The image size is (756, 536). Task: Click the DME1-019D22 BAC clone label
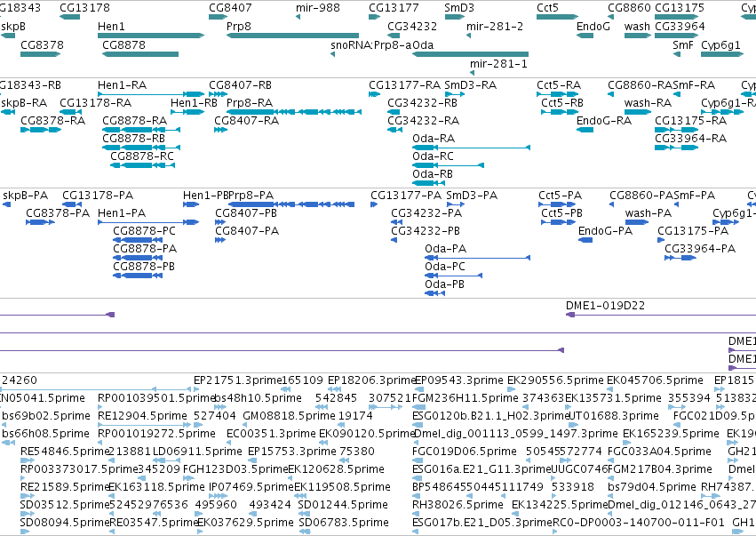[605, 306]
